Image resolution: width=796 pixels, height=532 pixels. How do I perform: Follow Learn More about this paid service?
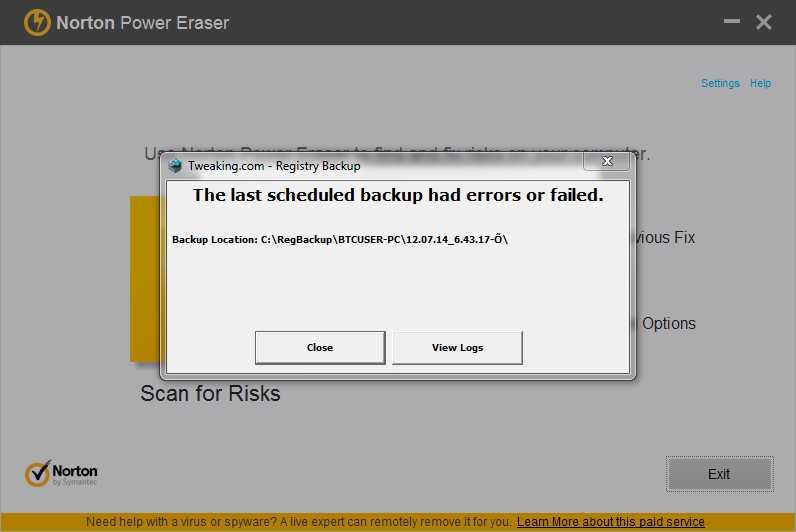pos(610,522)
